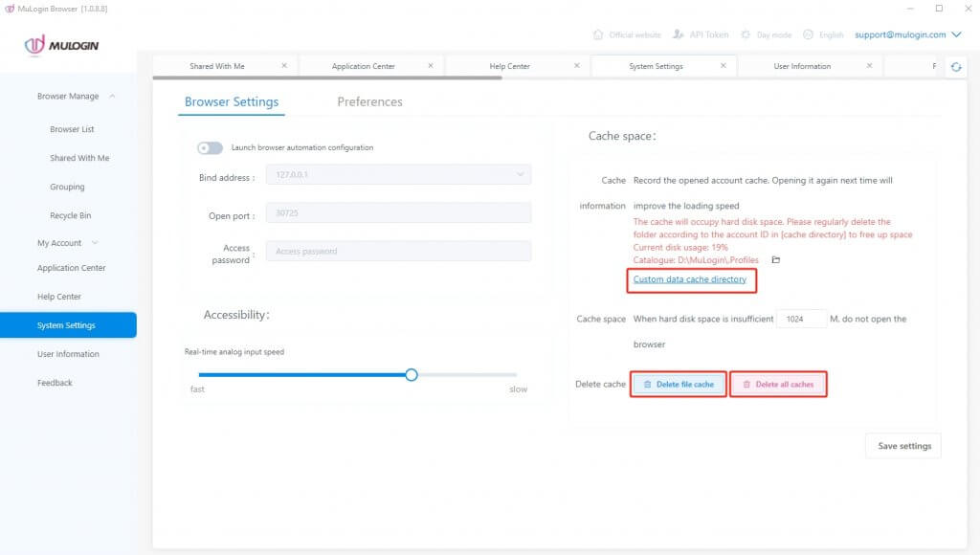Expand the support@mulogin.com account menu
This screenshot has height=555, width=980.
pyautogui.click(x=955, y=34)
